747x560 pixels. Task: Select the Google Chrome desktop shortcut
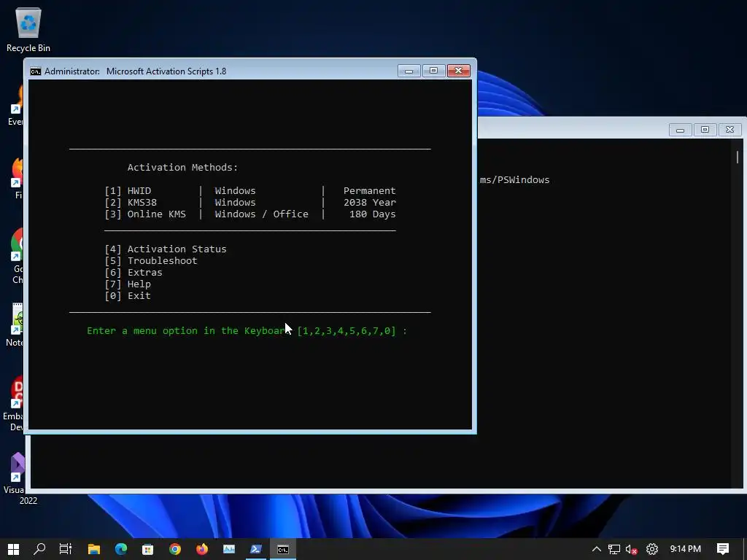[16, 256]
